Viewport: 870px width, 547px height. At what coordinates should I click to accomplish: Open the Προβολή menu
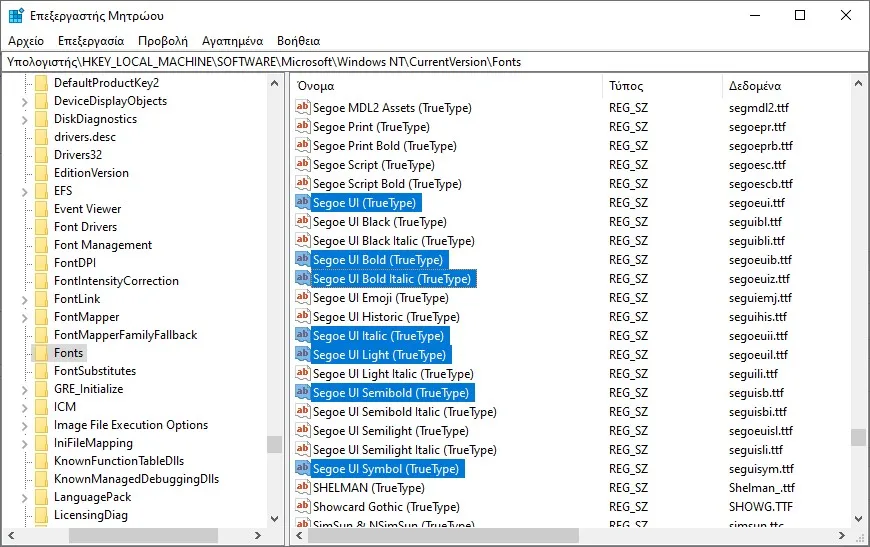point(163,41)
